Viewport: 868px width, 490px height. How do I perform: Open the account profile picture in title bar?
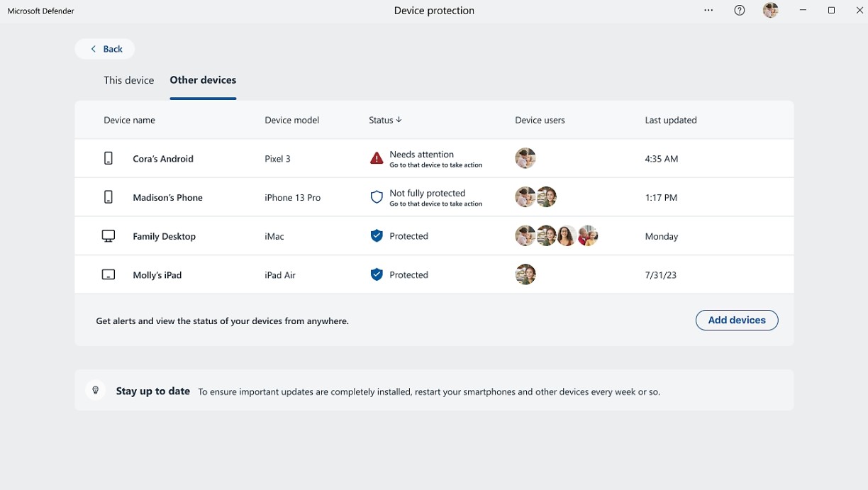click(771, 11)
